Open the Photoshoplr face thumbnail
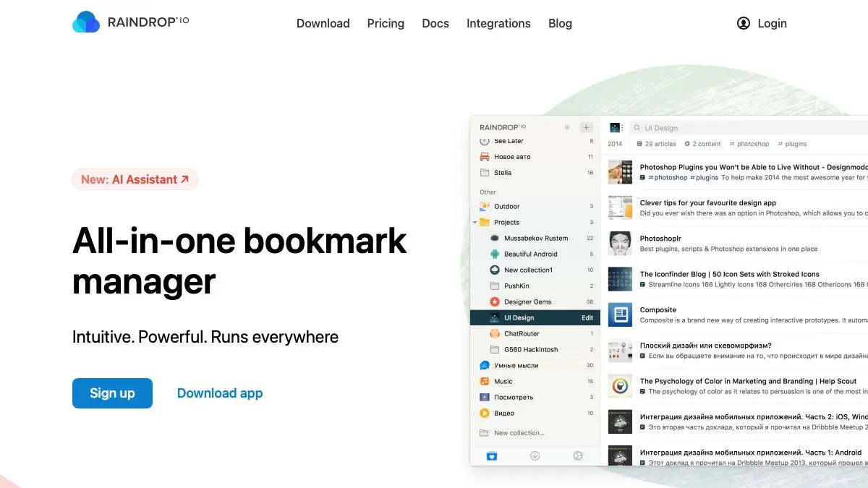 [620, 244]
